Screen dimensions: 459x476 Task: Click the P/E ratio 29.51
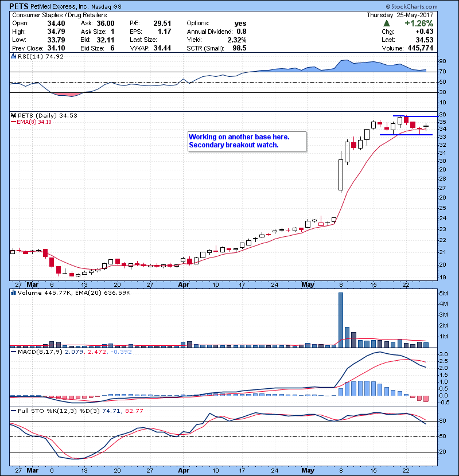coord(162,24)
